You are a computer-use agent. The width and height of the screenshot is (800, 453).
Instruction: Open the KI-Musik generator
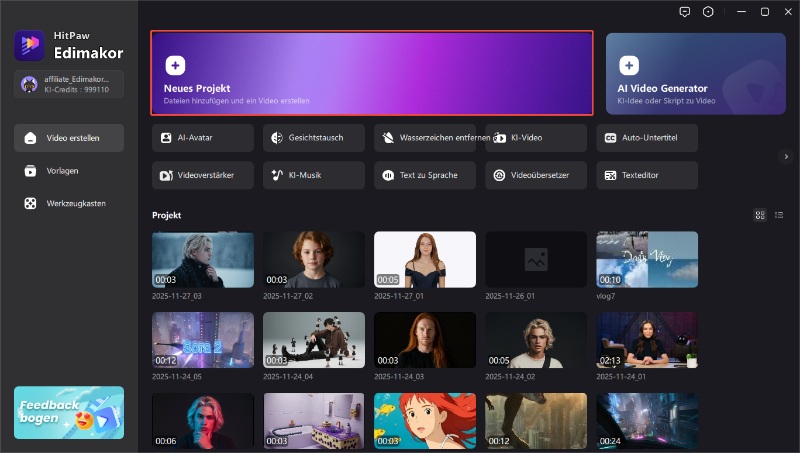coord(314,175)
